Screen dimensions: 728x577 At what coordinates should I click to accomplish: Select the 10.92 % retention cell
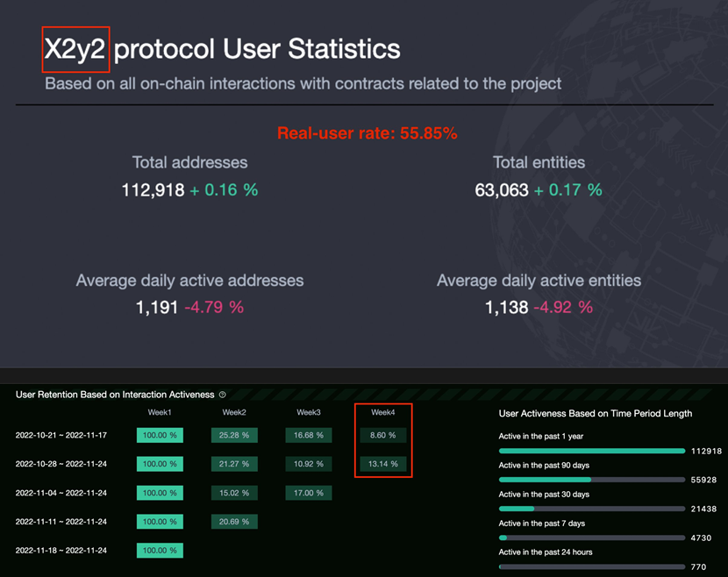coord(308,464)
